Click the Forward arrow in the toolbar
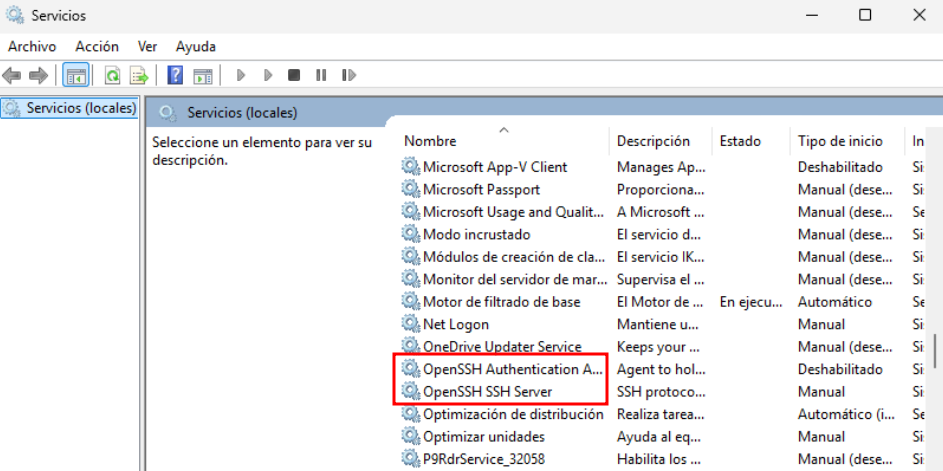This screenshot has height=471, width=943. point(38,75)
